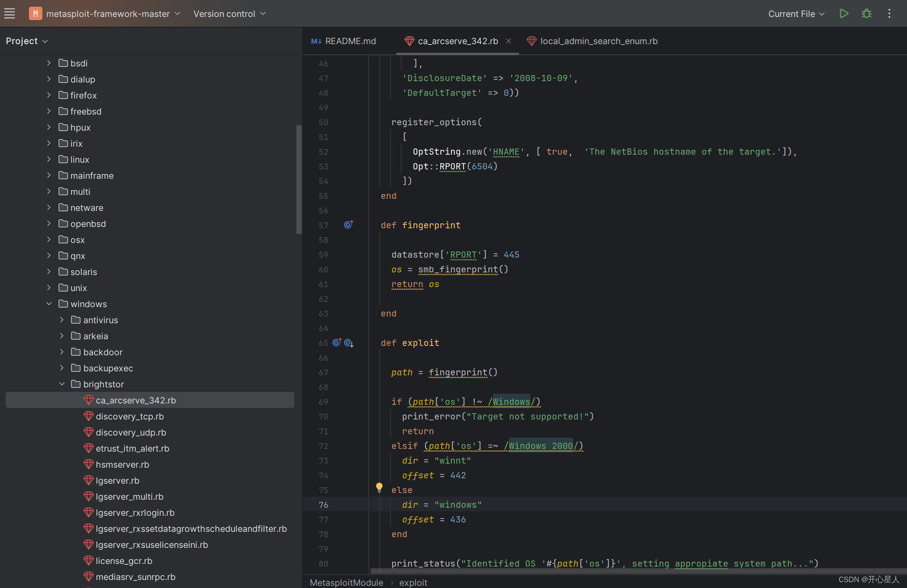Click the '2008-10-09' disclosure date
The width and height of the screenshot is (907, 588).
click(541, 78)
